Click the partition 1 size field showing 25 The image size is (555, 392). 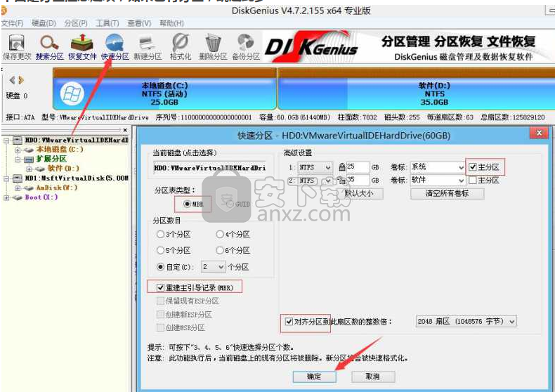point(358,166)
